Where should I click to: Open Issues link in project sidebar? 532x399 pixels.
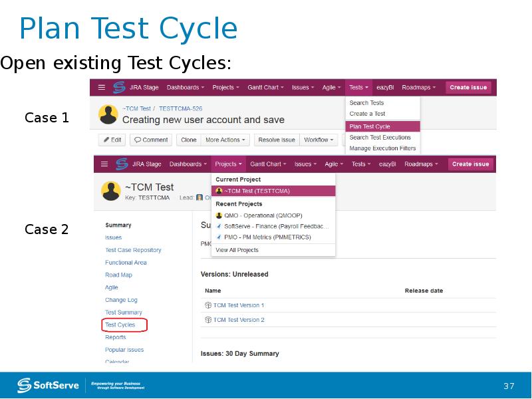pyautogui.click(x=113, y=237)
